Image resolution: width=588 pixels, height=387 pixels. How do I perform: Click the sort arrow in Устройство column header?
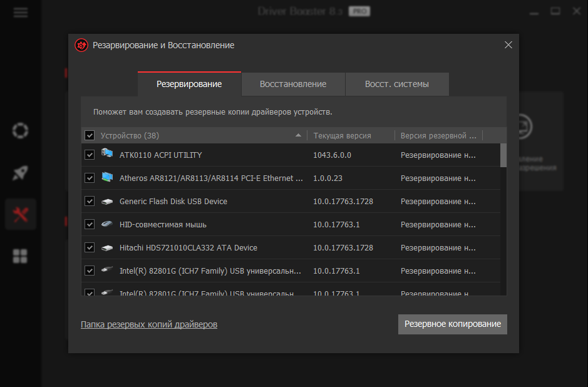[299, 135]
